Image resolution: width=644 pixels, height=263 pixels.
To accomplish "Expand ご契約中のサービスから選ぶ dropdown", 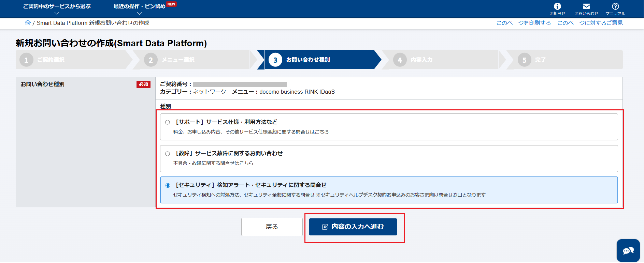I will coord(57,9).
